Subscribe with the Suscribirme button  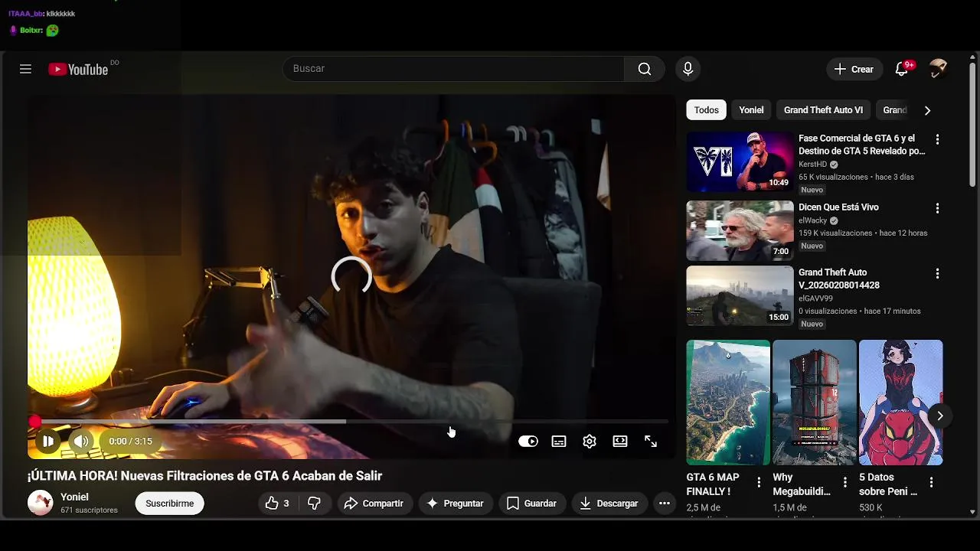[170, 504]
